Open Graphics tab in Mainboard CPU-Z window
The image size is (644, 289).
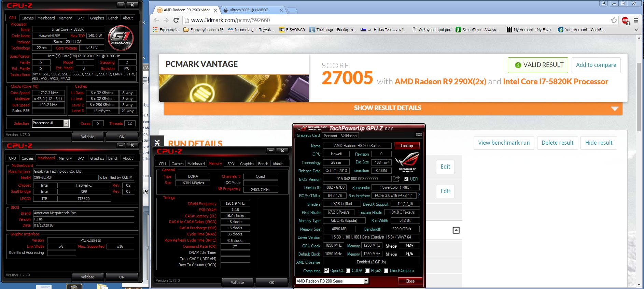pyautogui.click(x=97, y=158)
